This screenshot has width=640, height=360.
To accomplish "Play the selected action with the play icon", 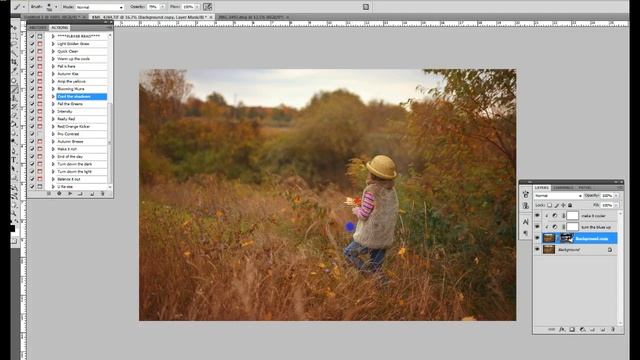I will [70, 194].
